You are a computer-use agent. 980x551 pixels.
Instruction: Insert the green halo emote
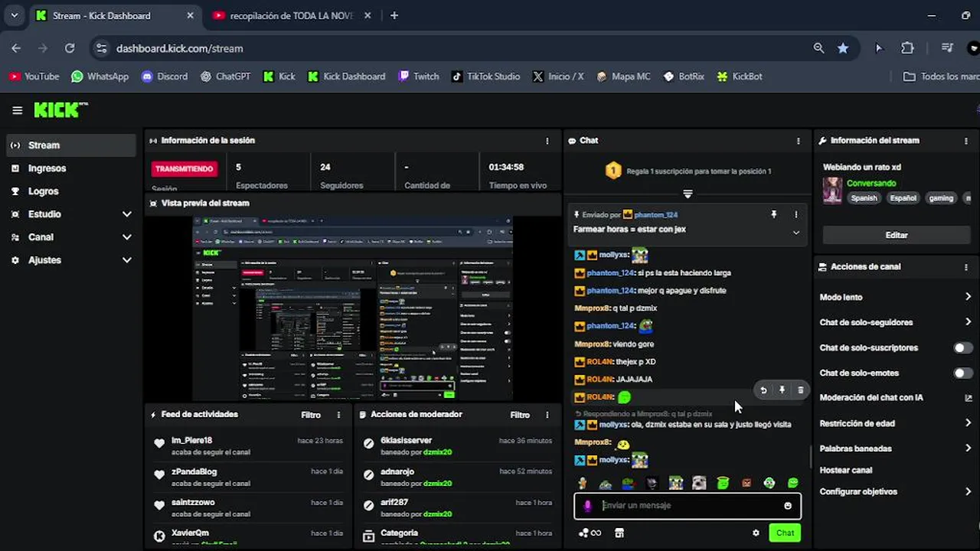click(723, 483)
